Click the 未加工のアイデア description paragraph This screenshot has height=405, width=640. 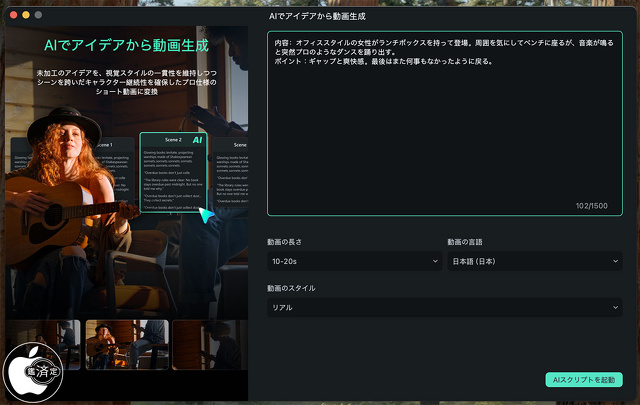pyautogui.click(x=127, y=82)
